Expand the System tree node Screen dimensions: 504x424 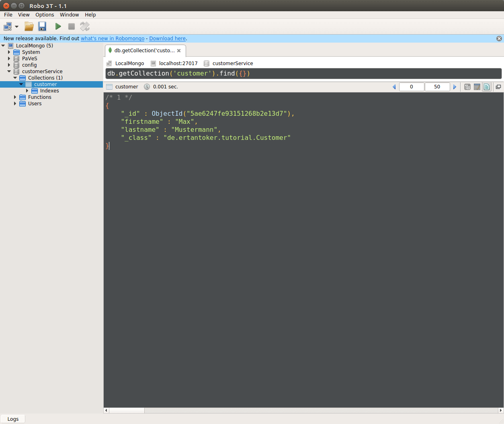click(x=9, y=52)
